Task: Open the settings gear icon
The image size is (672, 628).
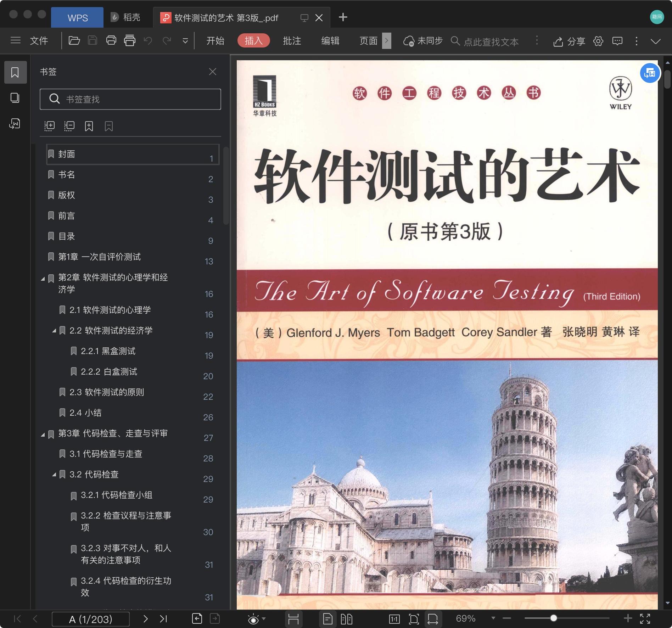Action: point(598,41)
